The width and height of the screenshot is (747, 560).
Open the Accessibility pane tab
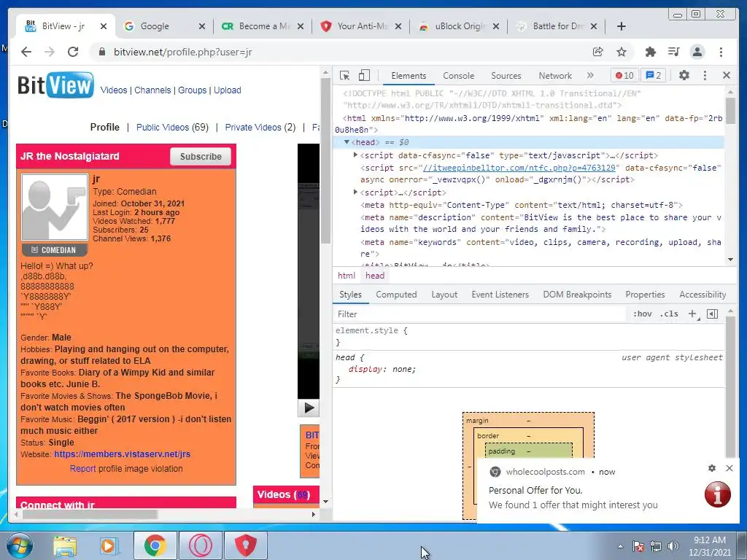(x=703, y=295)
